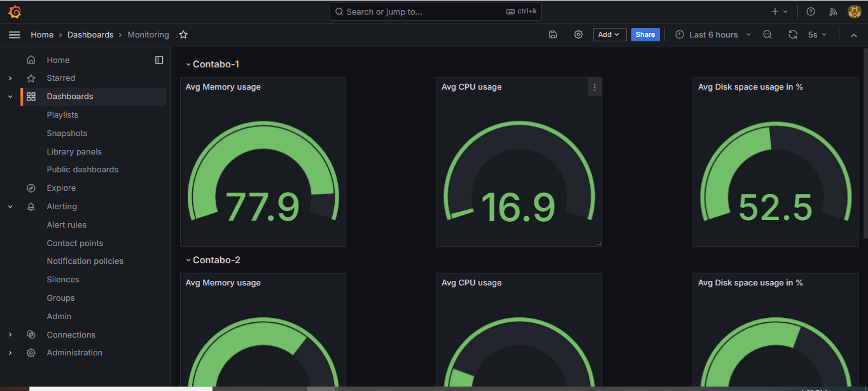Click the Grafana logo icon
This screenshot has width=868, height=391.
15,11
